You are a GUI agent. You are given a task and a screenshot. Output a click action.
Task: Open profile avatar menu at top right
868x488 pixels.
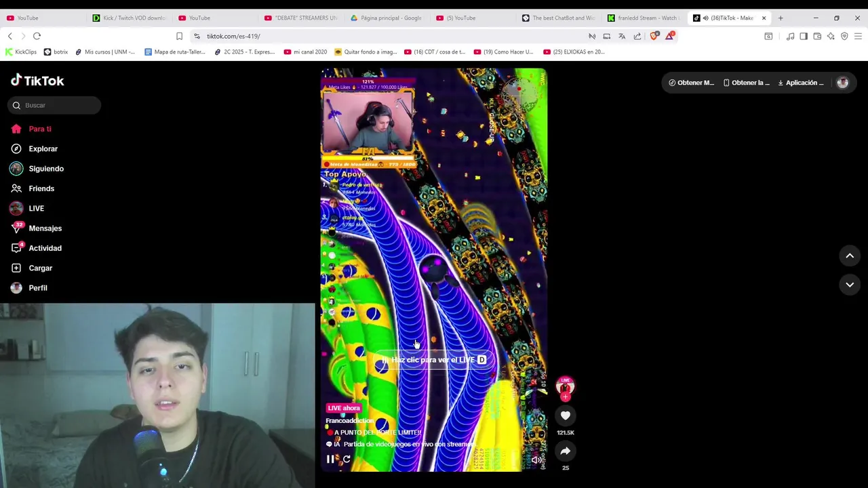[842, 83]
